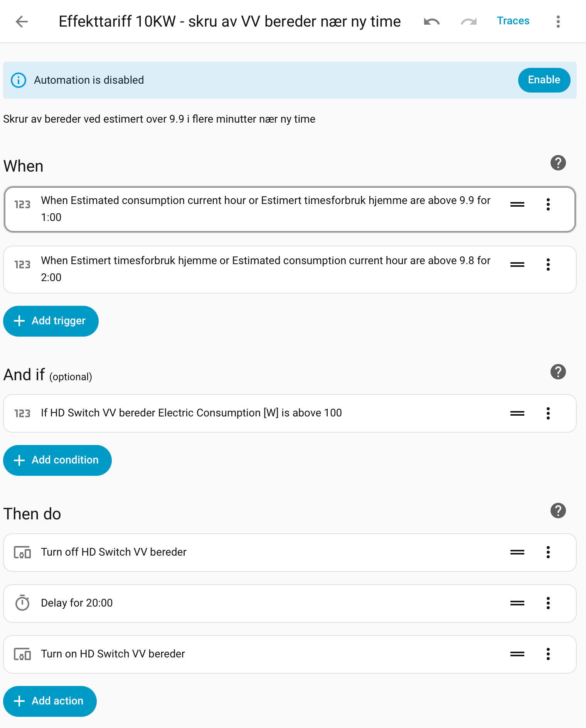This screenshot has height=728, width=586.
Task: Click Add trigger button
Action: (51, 321)
